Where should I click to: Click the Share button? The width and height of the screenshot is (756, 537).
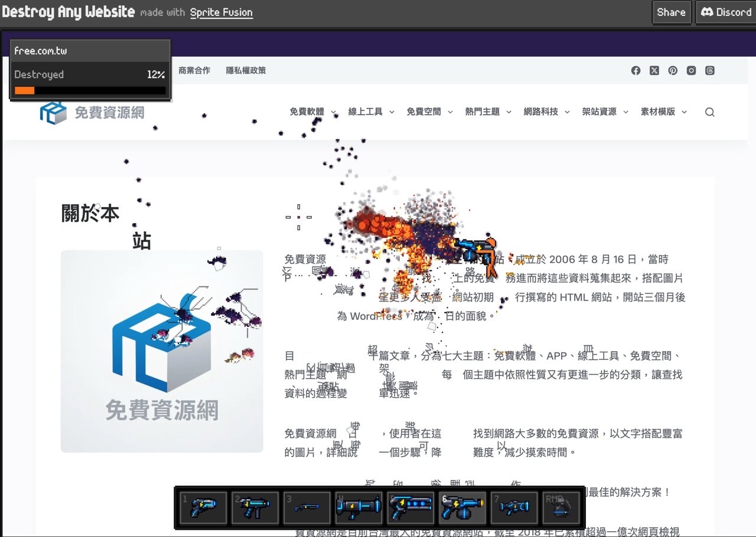[x=672, y=12]
